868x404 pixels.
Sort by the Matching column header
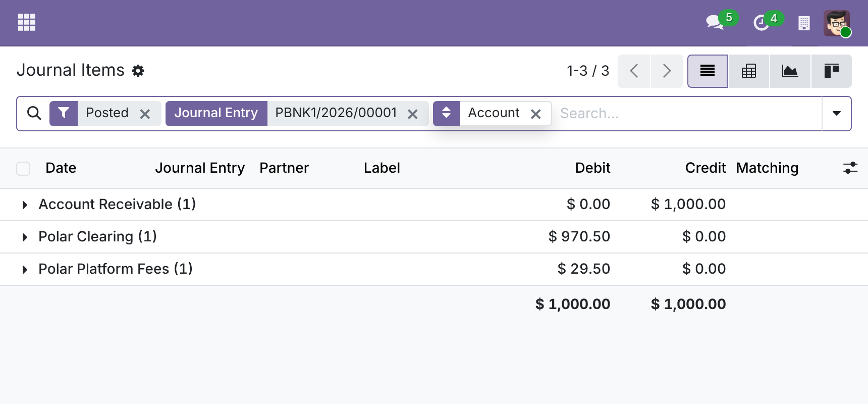pos(767,168)
